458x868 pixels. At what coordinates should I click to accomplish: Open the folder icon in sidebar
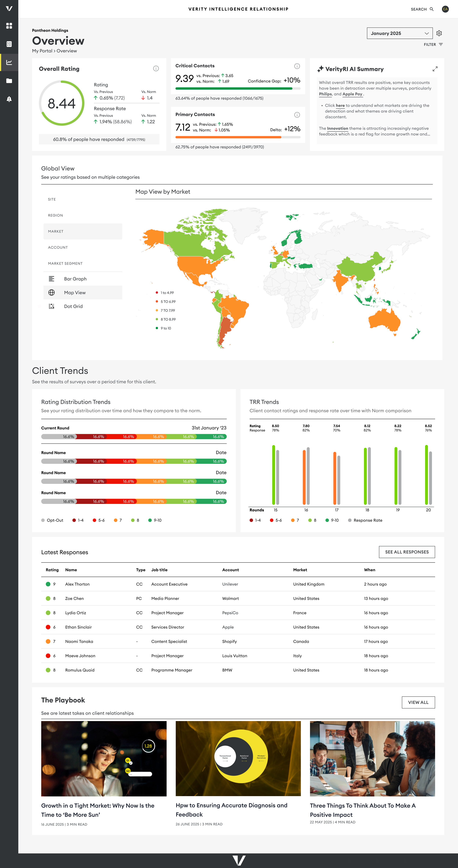click(x=9, y=81)
